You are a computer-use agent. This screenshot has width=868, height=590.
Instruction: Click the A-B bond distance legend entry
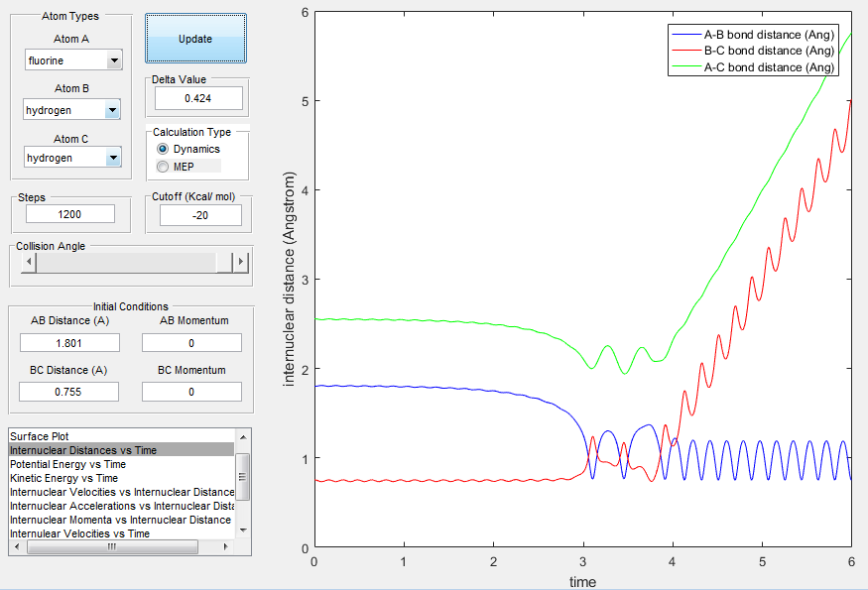click(753, 35)
